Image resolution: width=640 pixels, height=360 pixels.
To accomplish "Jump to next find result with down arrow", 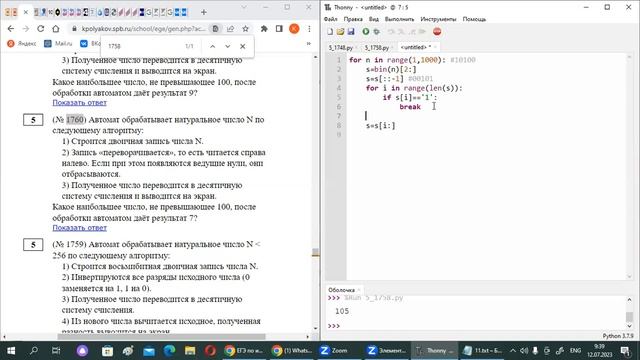I will click(x=228, y=46).
